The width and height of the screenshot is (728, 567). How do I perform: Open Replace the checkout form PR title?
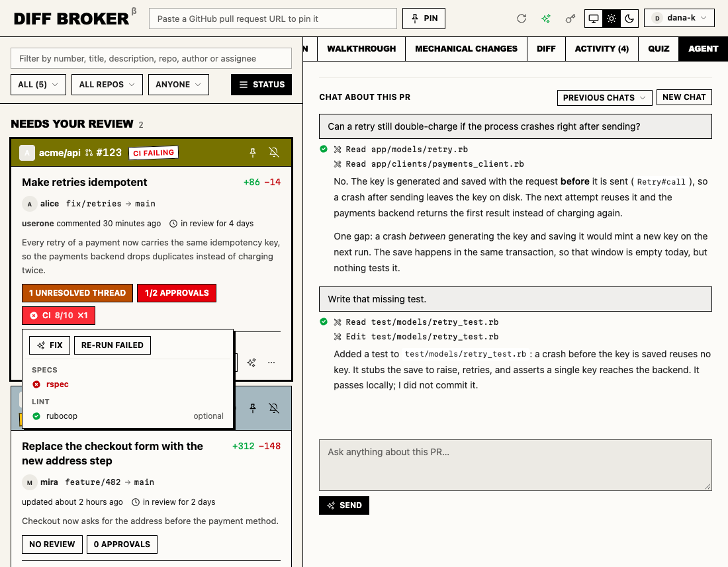tap(113, 453)
